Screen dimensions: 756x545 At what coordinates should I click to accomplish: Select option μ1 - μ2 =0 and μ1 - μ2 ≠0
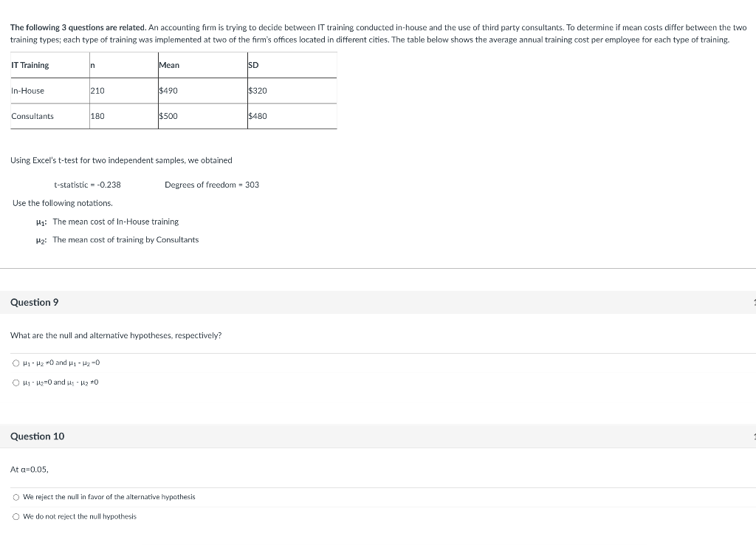pos(16,382)
